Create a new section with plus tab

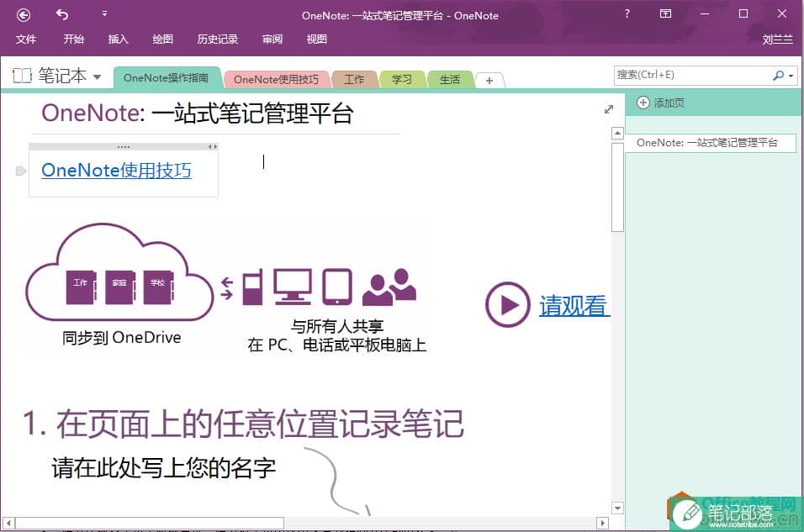[489, 81]
